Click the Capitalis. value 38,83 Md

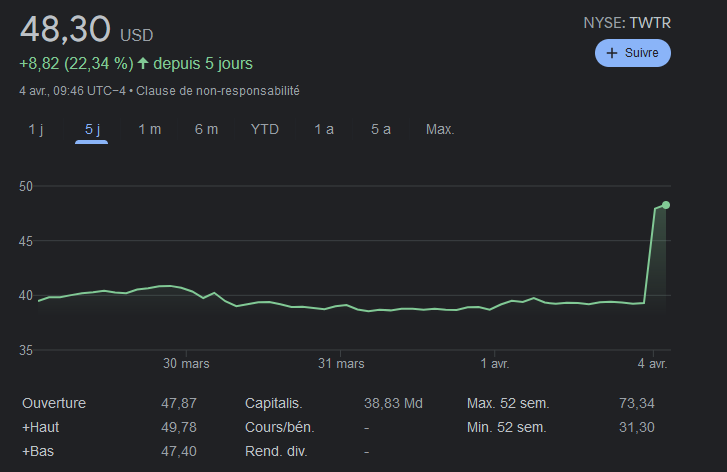click(x=393, y=403)
